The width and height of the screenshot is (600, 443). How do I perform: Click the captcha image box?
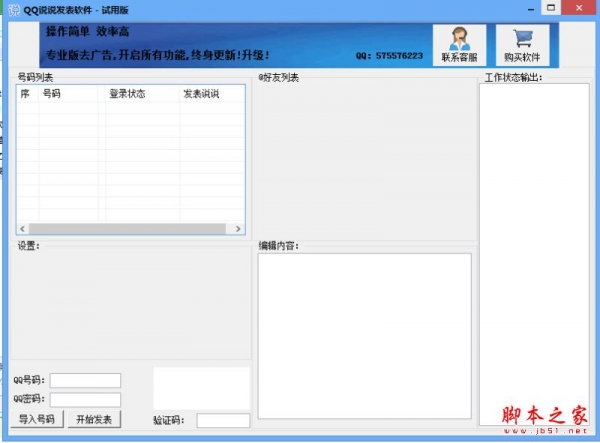[x=202, y=388]
